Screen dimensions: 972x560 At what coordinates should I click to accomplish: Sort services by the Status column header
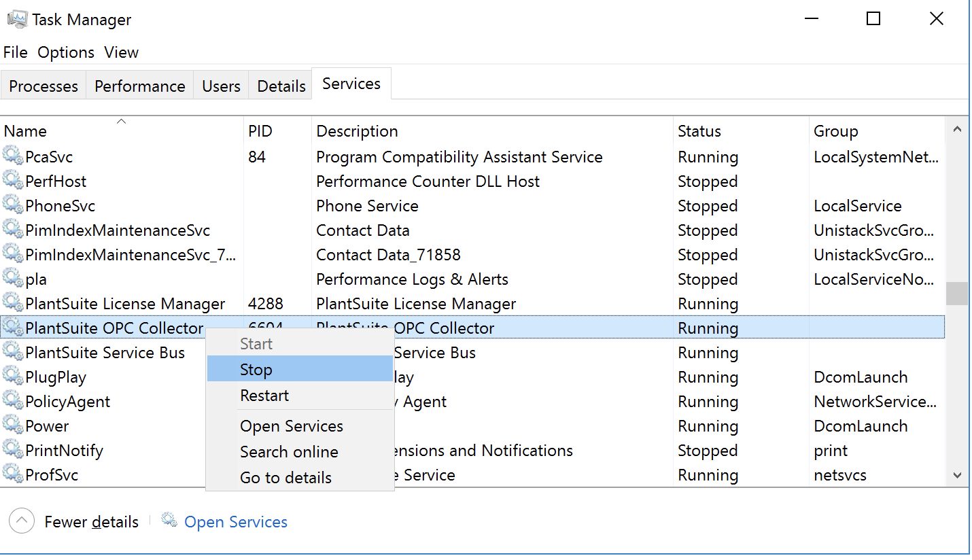699,131
